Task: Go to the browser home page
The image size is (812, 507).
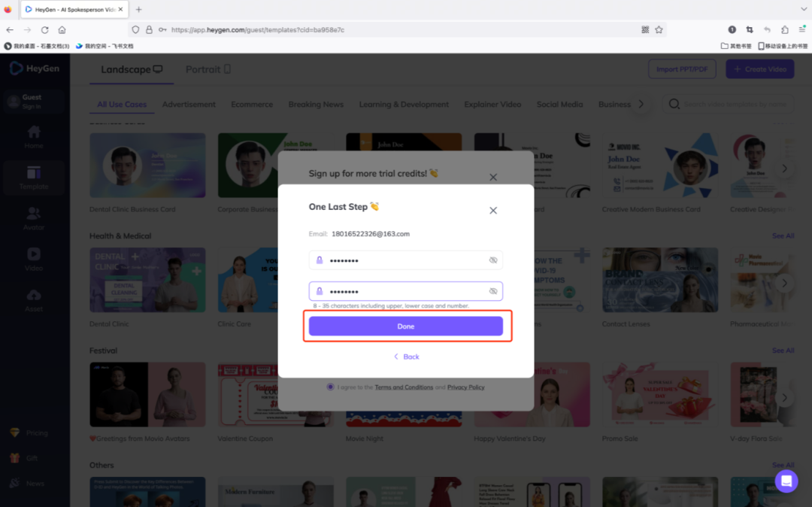Action: [62, 29]
